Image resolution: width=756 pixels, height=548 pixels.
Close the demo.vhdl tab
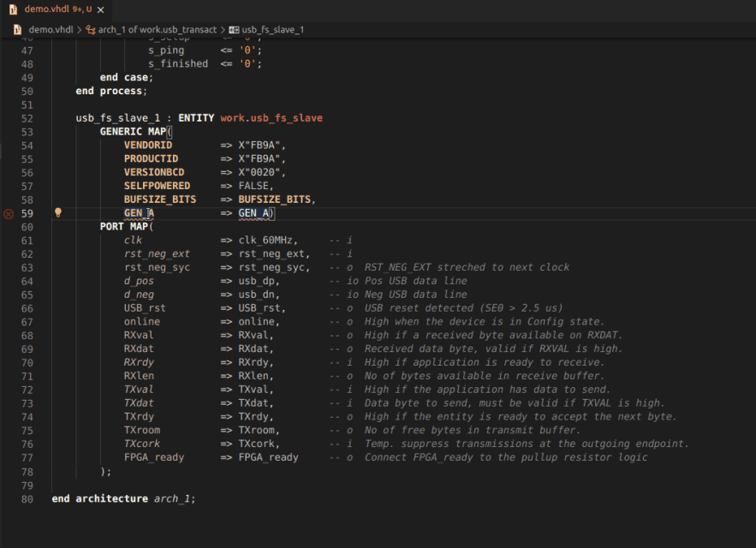coord(99,9)
